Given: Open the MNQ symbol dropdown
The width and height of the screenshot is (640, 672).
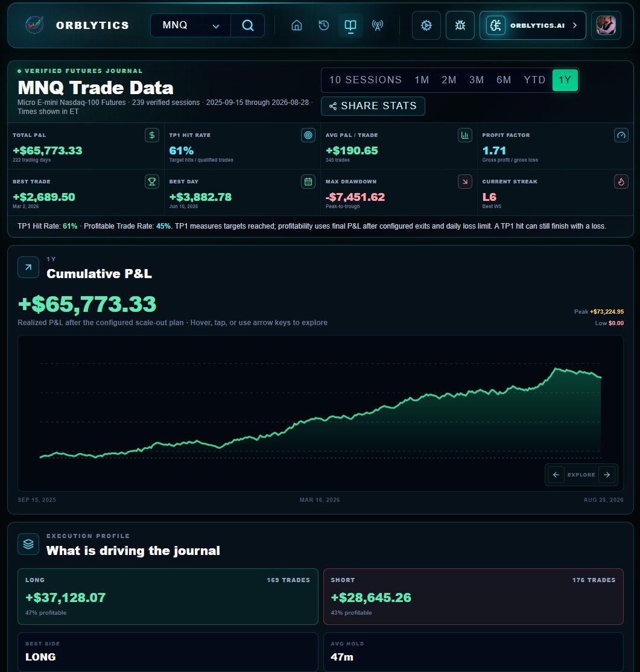Looking at the screenshot, I should [x=191, y=25].
